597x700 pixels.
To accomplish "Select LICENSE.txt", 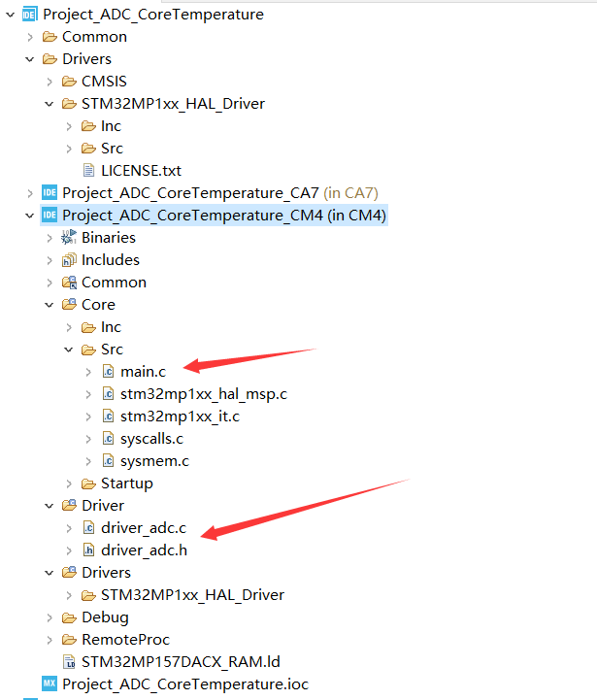I will 141,171.
